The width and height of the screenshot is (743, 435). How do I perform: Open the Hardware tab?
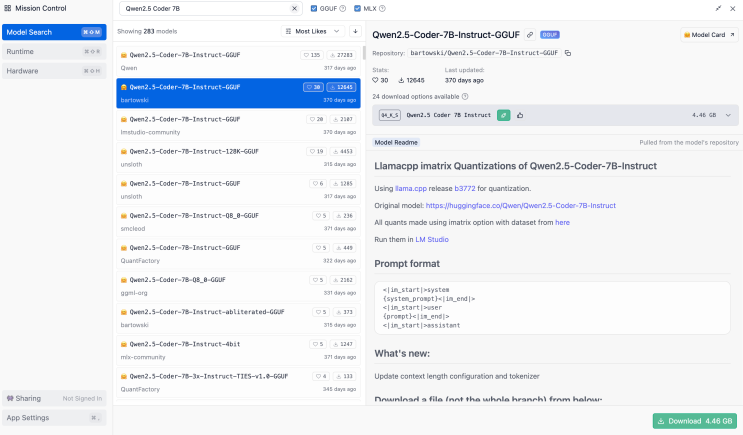(54, 71)
